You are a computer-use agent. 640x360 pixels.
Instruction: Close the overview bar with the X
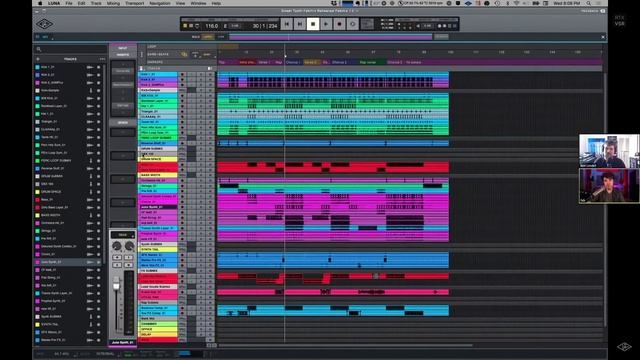click(603, 37)
